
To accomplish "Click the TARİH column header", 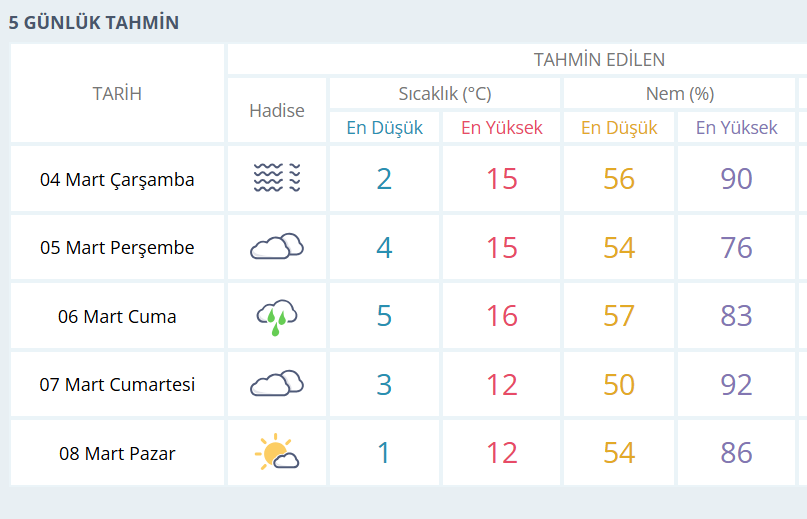I will click(117, 94).
